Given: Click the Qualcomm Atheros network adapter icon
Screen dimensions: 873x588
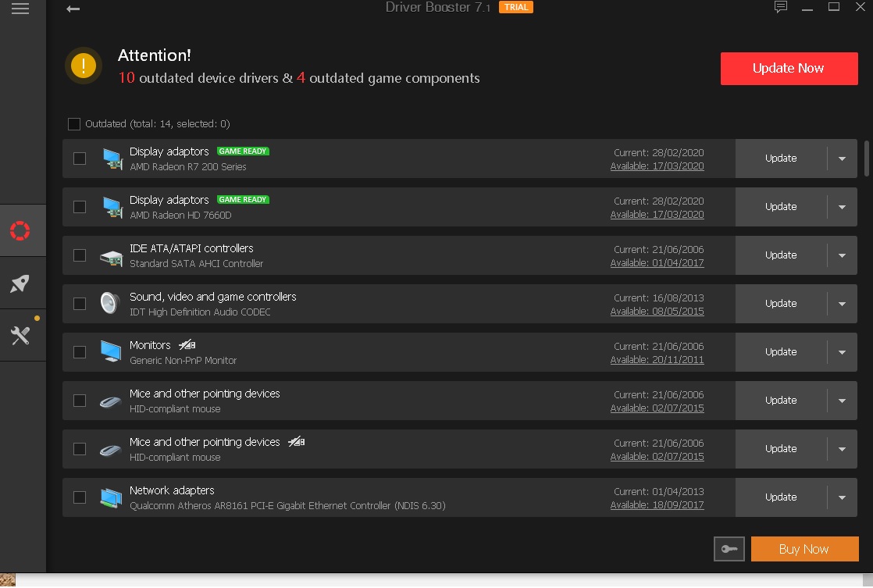Looking at the screenshot, I should [x=111, y=497].
